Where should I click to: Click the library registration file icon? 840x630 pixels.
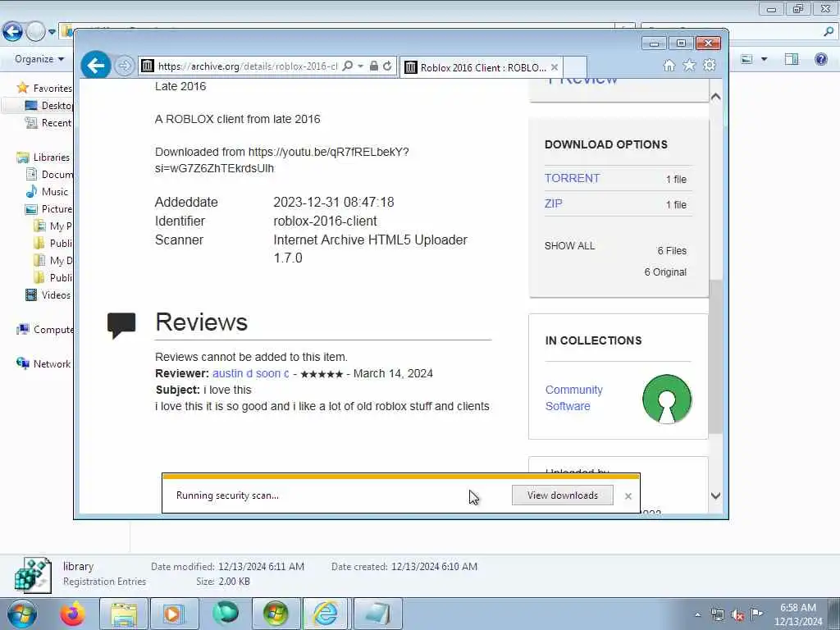(x=33, y=575)
